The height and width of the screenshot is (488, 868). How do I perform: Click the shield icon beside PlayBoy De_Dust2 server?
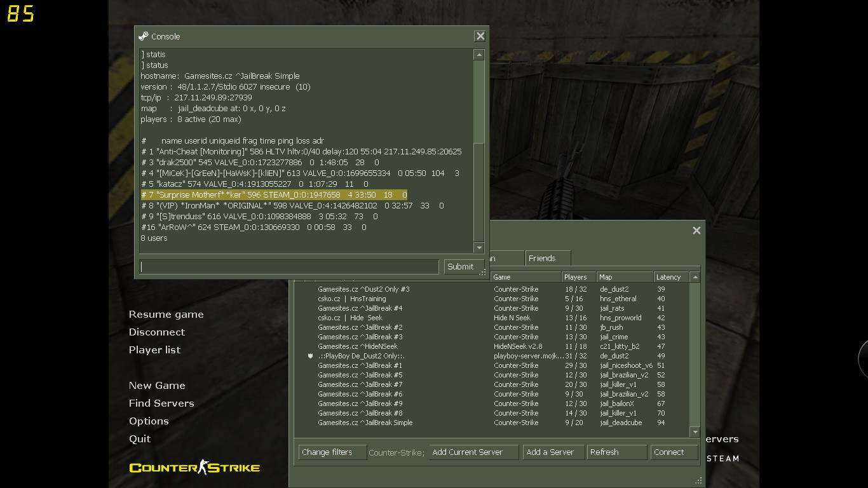[310, 356]
